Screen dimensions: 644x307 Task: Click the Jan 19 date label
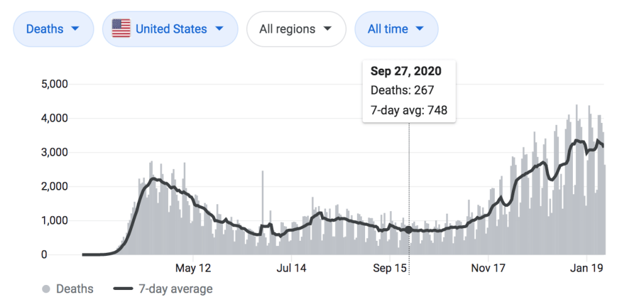tap(587, 268)
